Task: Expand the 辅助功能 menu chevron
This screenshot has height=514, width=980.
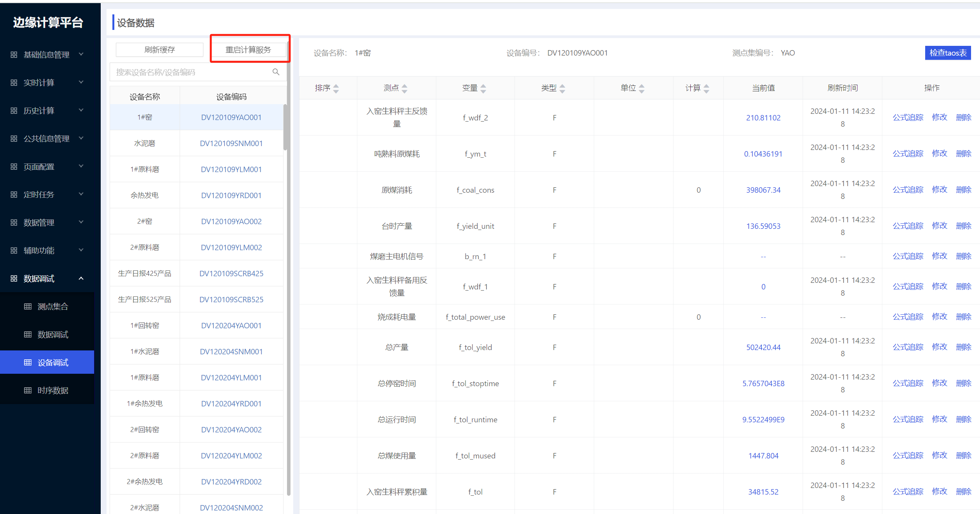Action: pos(81,250)
